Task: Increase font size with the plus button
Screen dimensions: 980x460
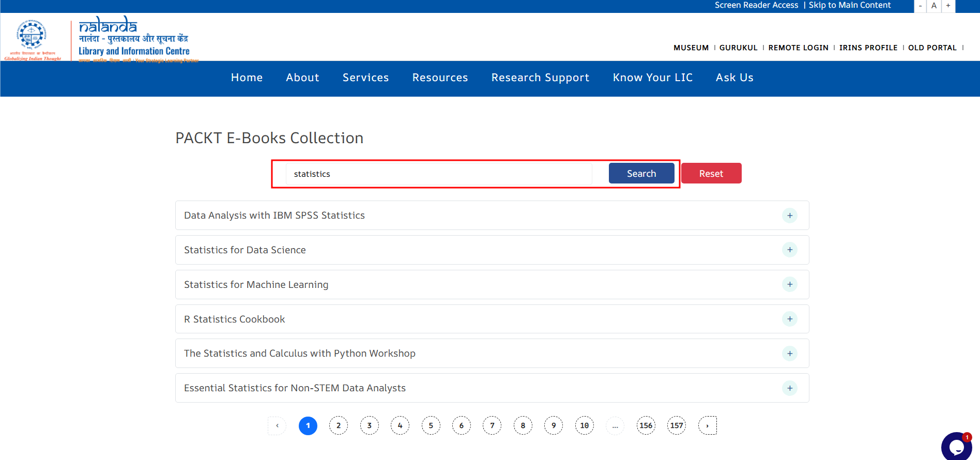Action: pos(948,6)
